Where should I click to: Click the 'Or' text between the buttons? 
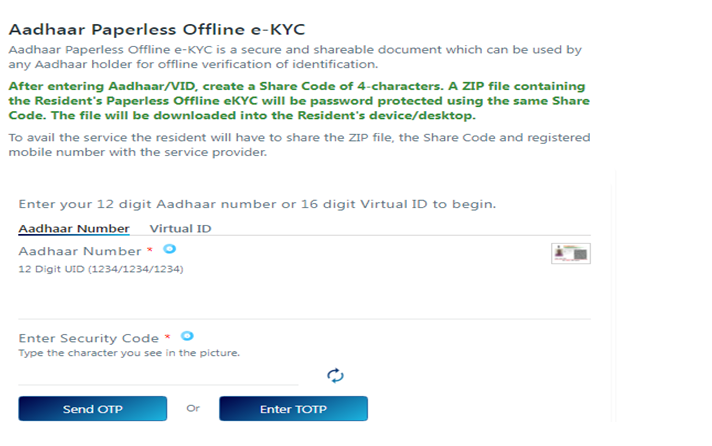click(193, 409)
